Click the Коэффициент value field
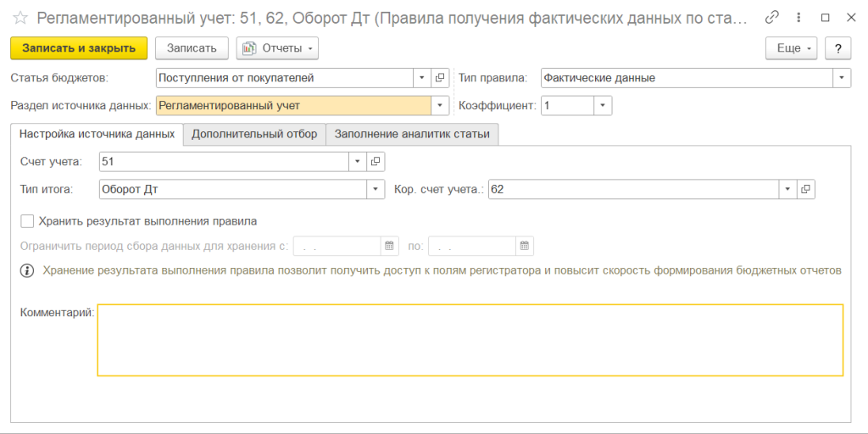Image resolution: width=868 pixels, height=434 pixels. 567,105
